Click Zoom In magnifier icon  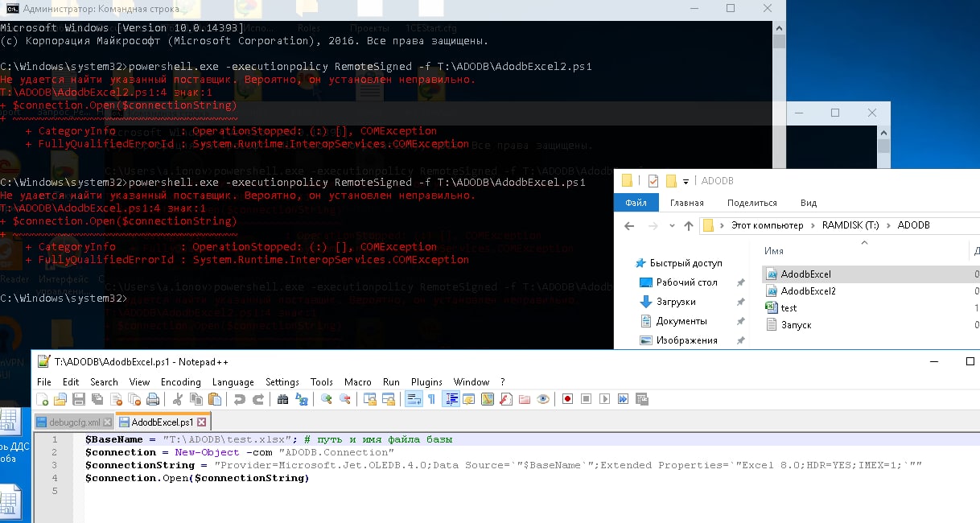coord(326,399)
